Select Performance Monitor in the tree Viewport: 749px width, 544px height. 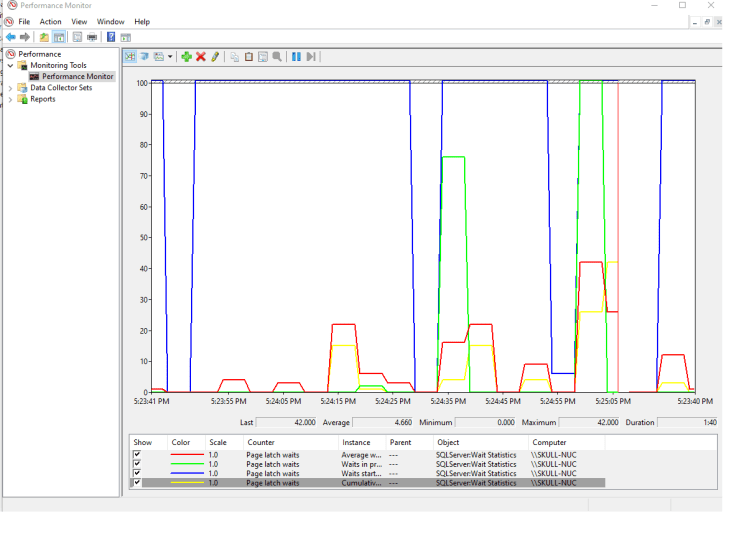click(77, 76)
